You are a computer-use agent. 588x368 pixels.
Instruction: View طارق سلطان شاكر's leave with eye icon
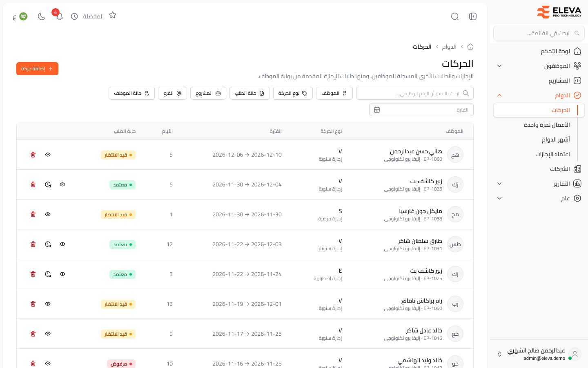click(x=62, y=244)
